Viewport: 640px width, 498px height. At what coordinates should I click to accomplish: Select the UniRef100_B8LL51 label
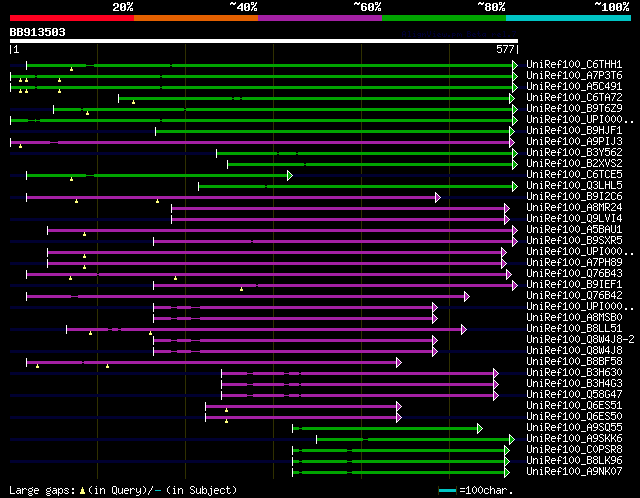tap(574, 329)
